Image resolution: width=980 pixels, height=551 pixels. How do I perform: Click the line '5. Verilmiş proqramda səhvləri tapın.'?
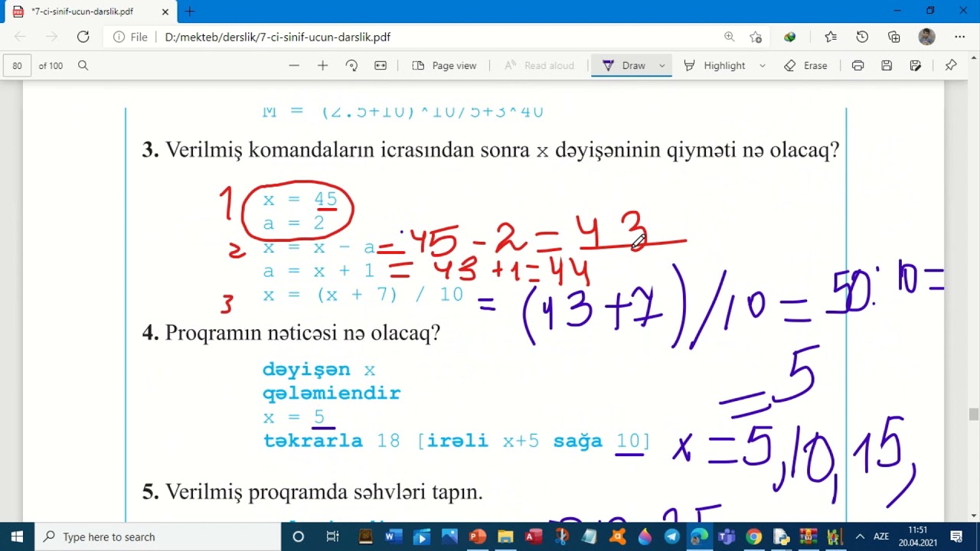pyautogui.click(x=312, y=492)
